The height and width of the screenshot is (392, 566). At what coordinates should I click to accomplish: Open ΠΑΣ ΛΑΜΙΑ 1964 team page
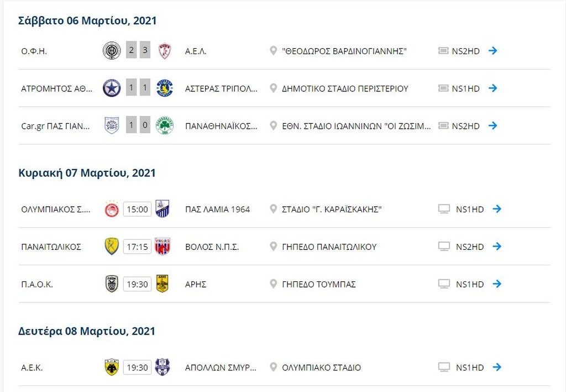click(x=217, y=209)
